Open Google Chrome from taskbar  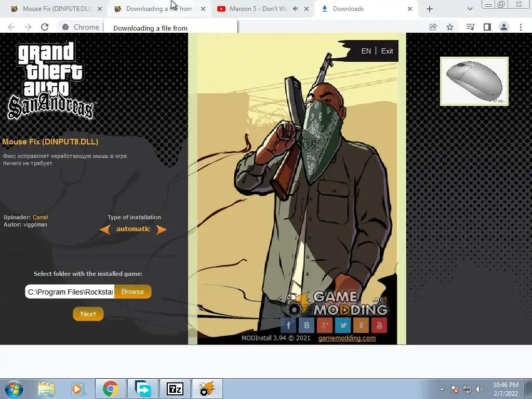(x=110, y=389)
